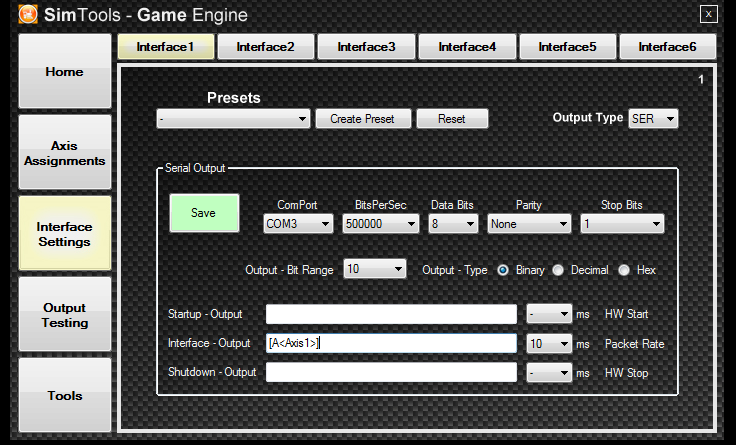
Task: Open the Packet Rate ms dropdown
Action: pyautogui.click(x=549, y=344)
